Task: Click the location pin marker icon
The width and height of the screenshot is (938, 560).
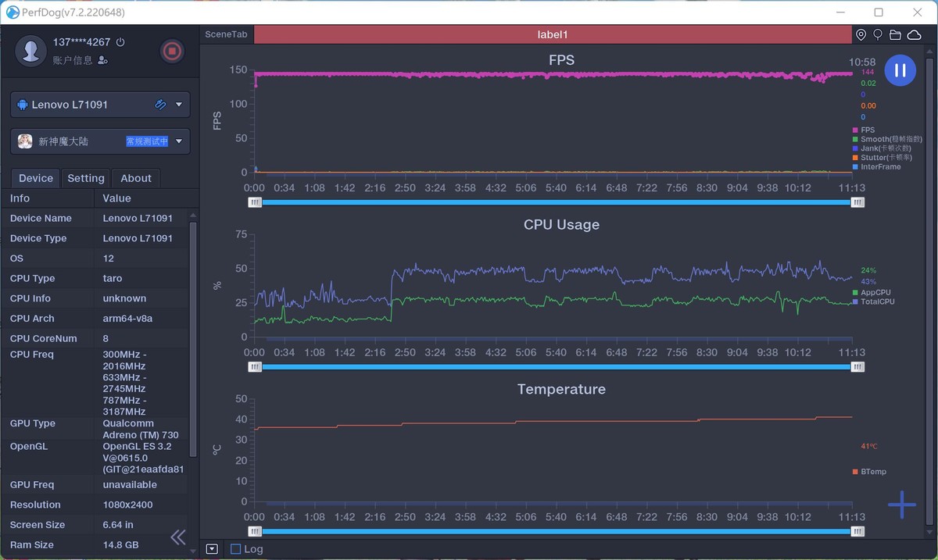Action: [x=861, y=35]
